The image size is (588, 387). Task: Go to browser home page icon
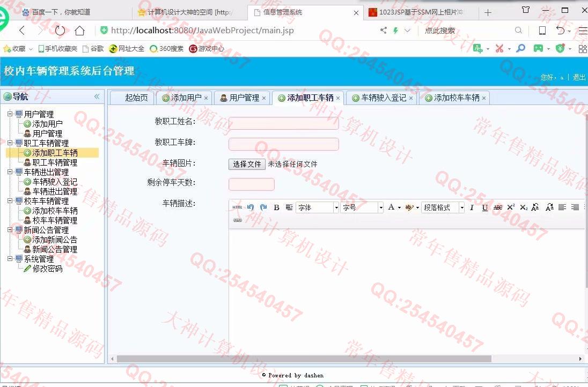click(x=79, y=31)
